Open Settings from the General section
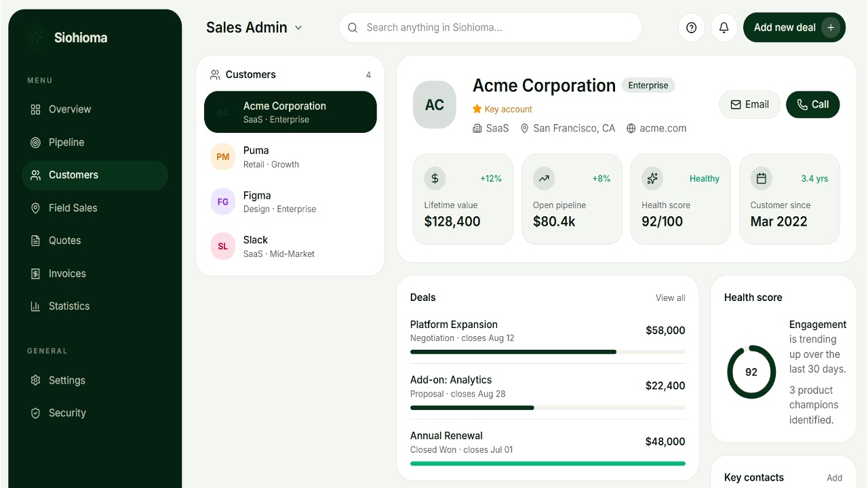Viewport: 868px width, 488px height. click(95, 380)
